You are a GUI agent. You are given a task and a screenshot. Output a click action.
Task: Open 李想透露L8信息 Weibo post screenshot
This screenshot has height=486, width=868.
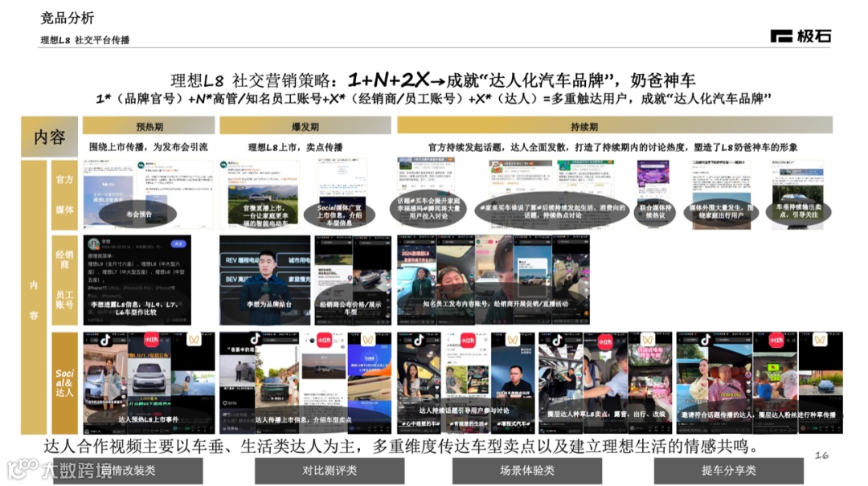tap(137, 280)
